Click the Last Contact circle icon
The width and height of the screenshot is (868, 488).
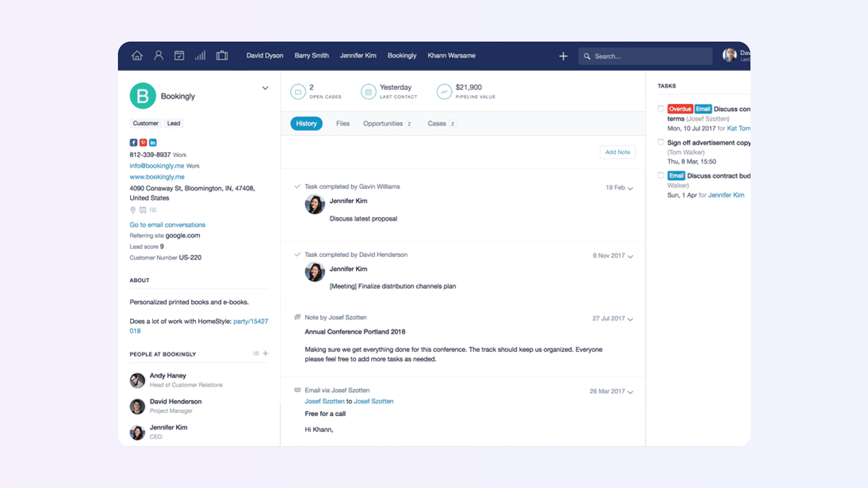click(x=368, y=92)
